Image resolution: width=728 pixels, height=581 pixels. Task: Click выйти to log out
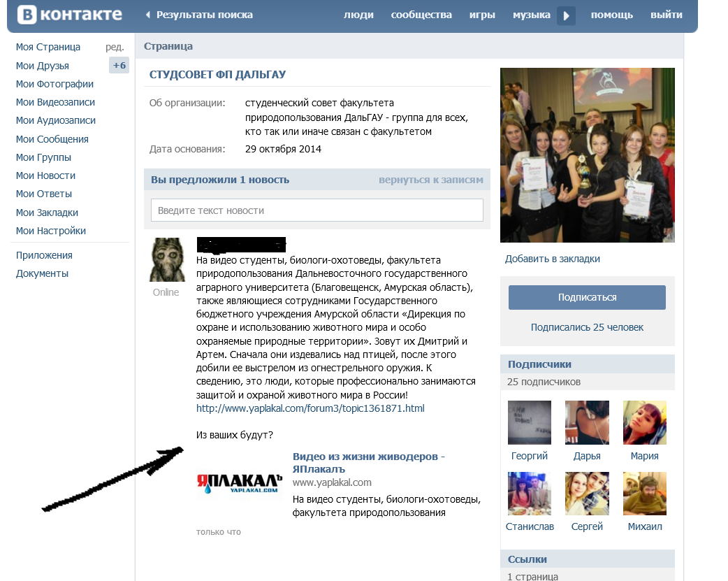[667, 15]
